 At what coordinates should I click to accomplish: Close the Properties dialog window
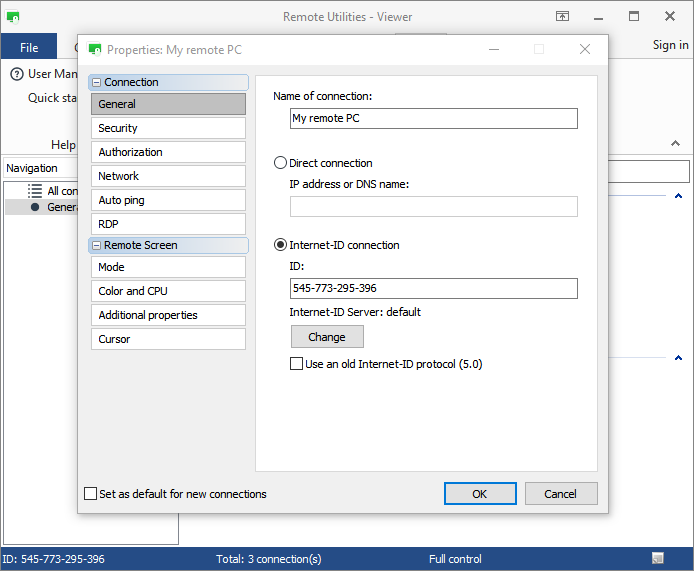pos(585,49)
